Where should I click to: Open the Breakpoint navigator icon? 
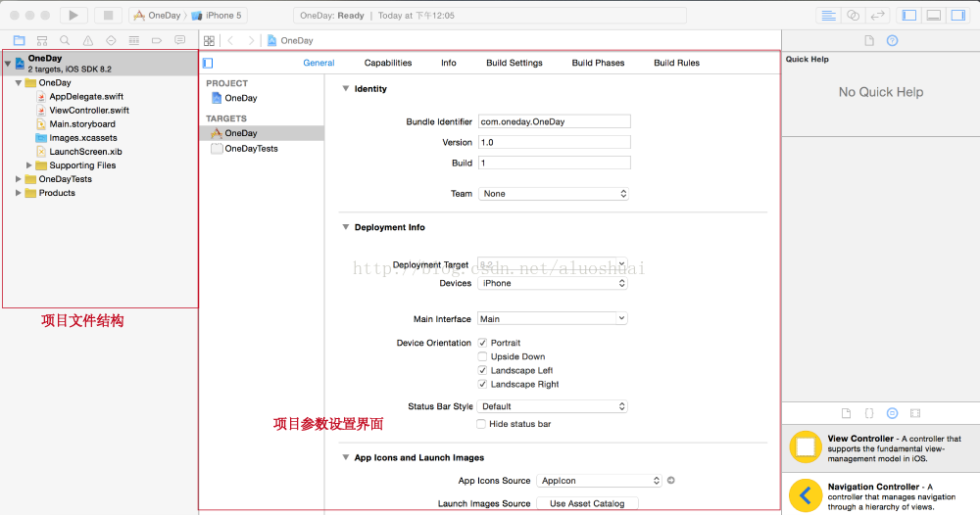(x=157, y=40)
